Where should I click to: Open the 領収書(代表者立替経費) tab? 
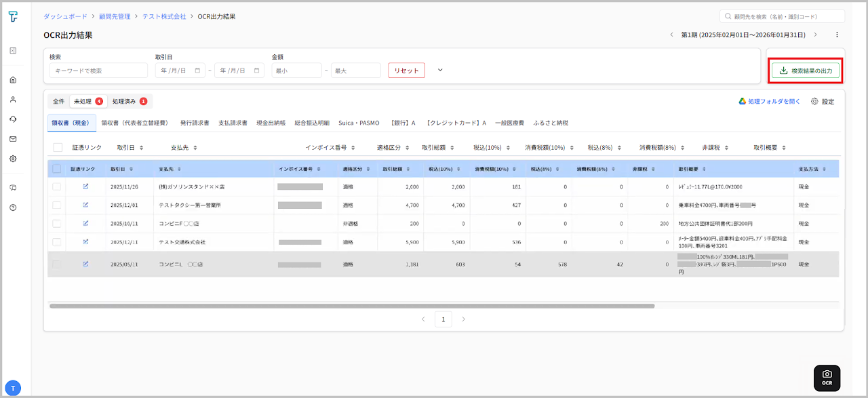pos(136,123)
